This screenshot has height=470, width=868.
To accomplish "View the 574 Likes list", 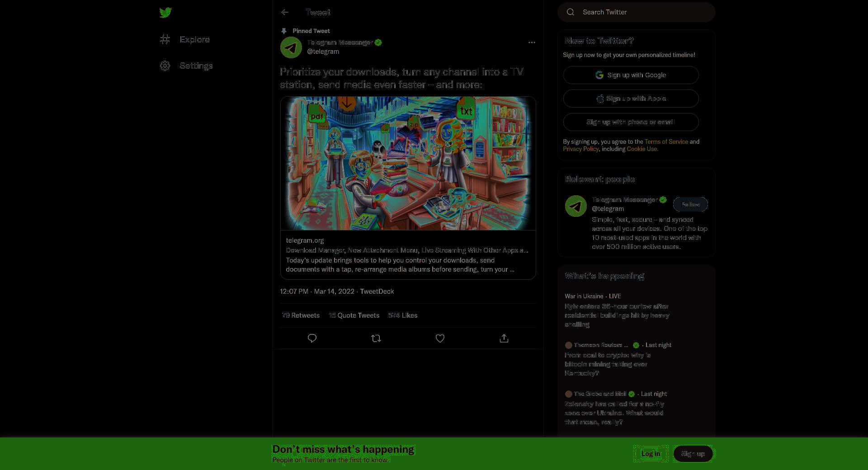I will pos(403,315).
